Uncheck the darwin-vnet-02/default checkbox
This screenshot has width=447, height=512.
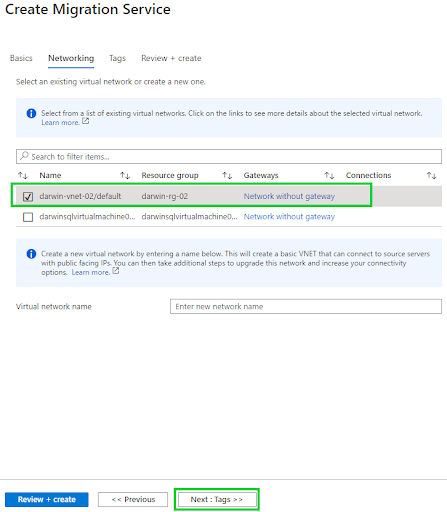[28, 196]
